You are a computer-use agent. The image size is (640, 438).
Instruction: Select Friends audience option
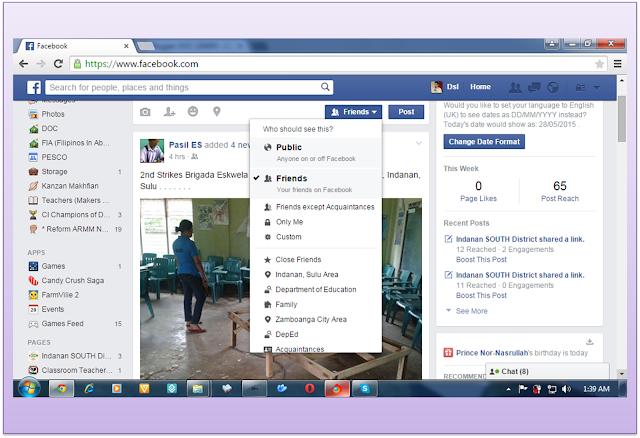pos(316,184)
